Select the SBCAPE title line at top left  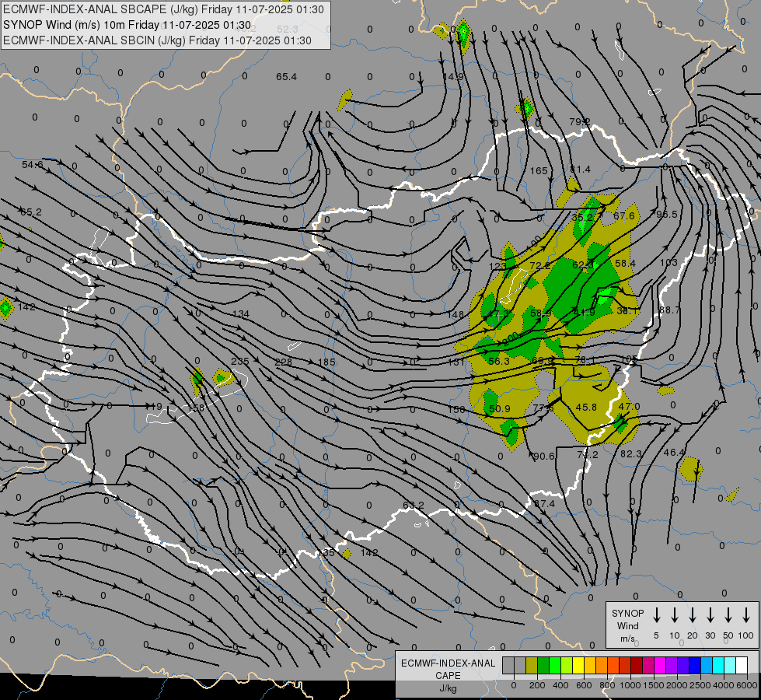(x=163, y=9)
